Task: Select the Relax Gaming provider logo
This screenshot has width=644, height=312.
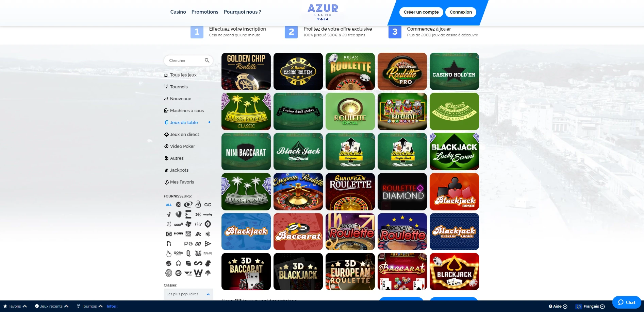Action: click(208, 253)
